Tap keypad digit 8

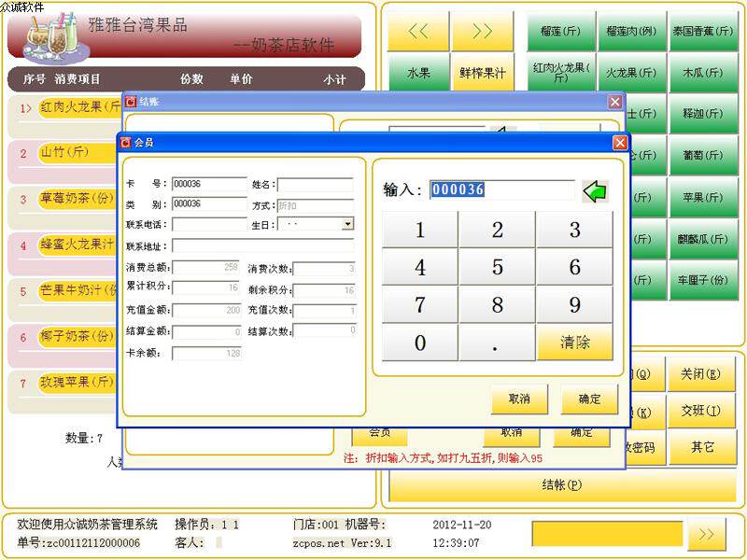tap(498, 305)
